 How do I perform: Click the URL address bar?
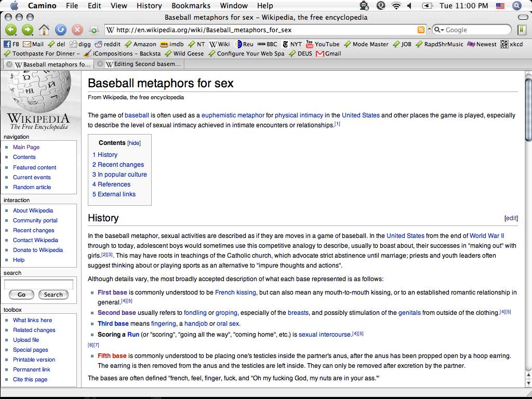click(261, 30)
